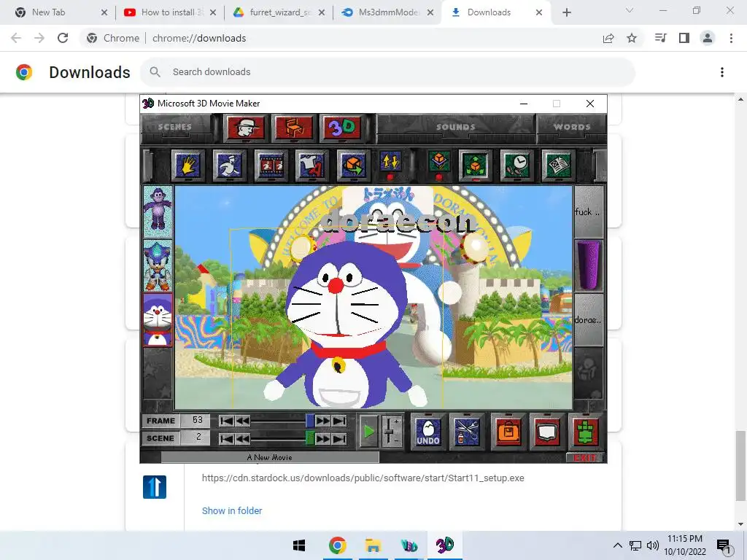
Task: Click the 3D Movie Maker taskbar icon
Action: click(x=445, y=545)
